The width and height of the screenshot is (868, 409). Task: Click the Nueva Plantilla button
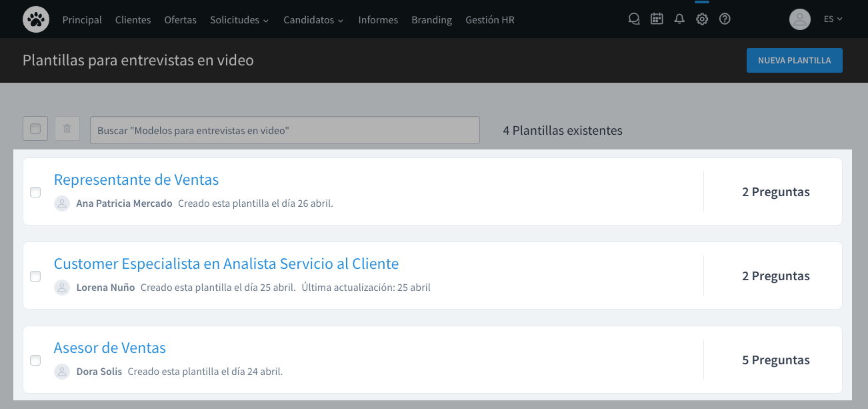coord(794,60)
